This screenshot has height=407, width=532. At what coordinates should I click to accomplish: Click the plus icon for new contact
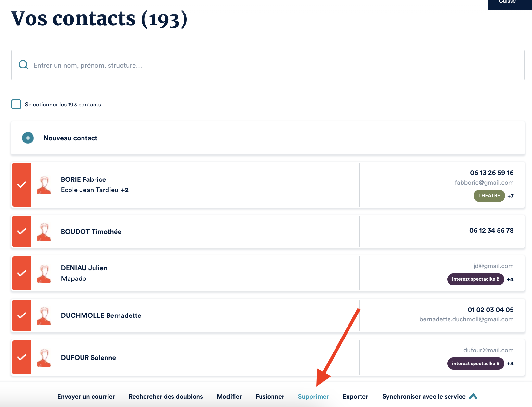28,138
